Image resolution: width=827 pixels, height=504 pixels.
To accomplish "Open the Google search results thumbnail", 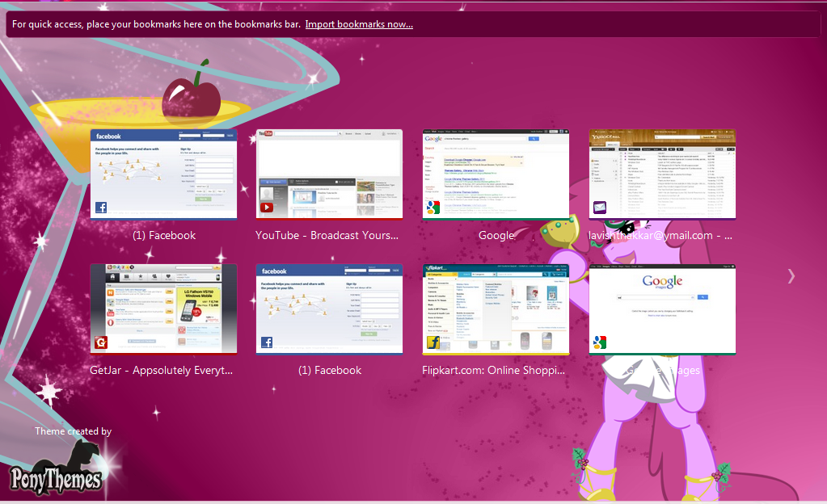I will (x=496, y=174).
